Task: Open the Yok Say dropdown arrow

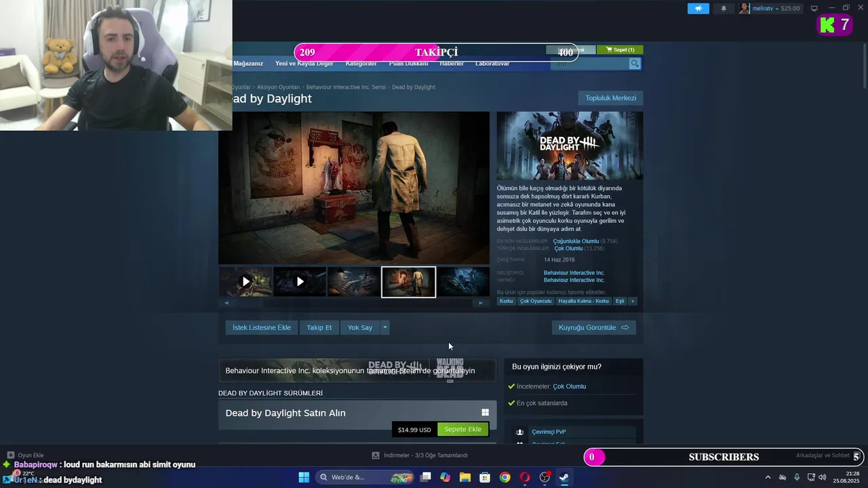Action: tap(384, 327)
